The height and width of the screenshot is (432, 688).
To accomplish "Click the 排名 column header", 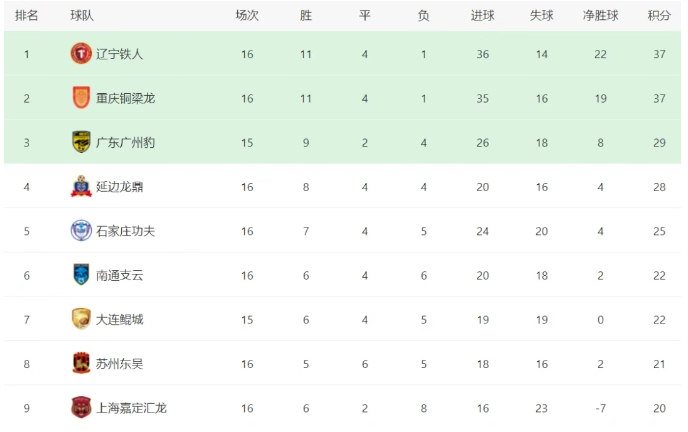I will 27,16.
